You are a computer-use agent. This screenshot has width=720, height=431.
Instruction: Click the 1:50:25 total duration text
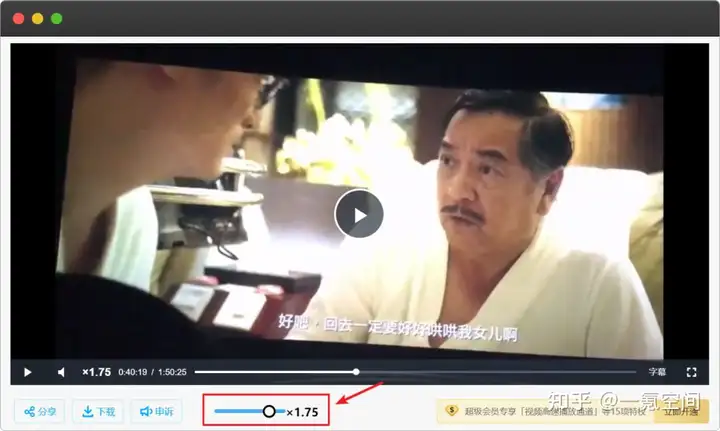pos(172,372)
